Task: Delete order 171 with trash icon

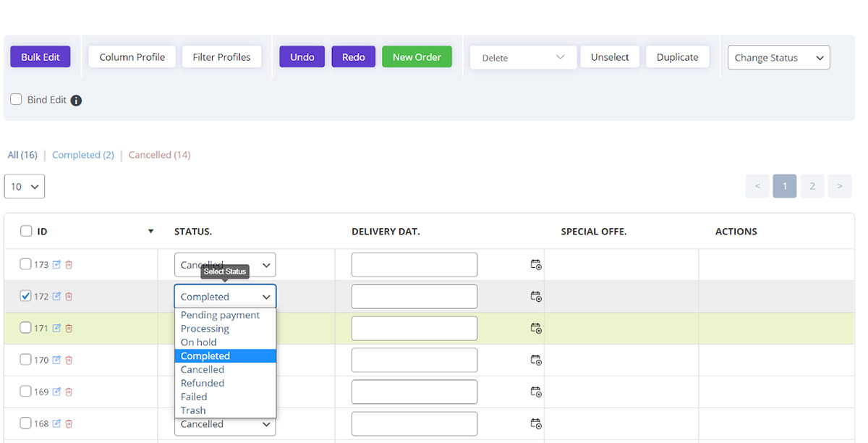Action: pyautogui.click(x=69, y=329)
